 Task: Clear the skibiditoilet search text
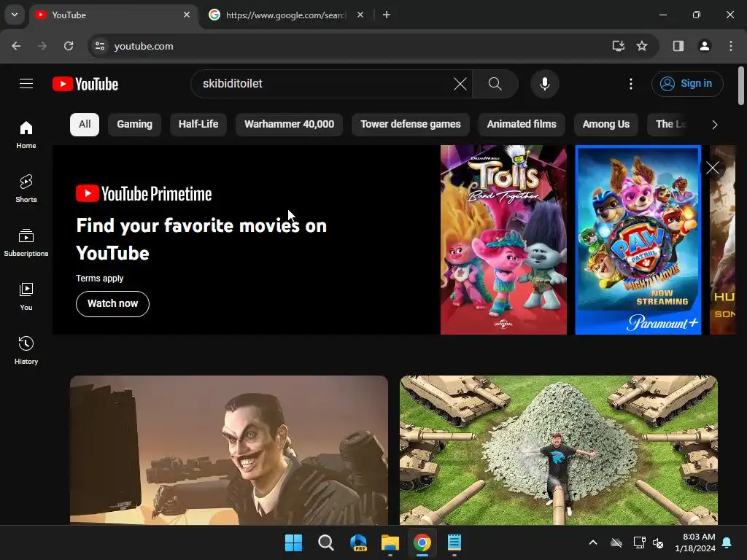click(460, 84)
